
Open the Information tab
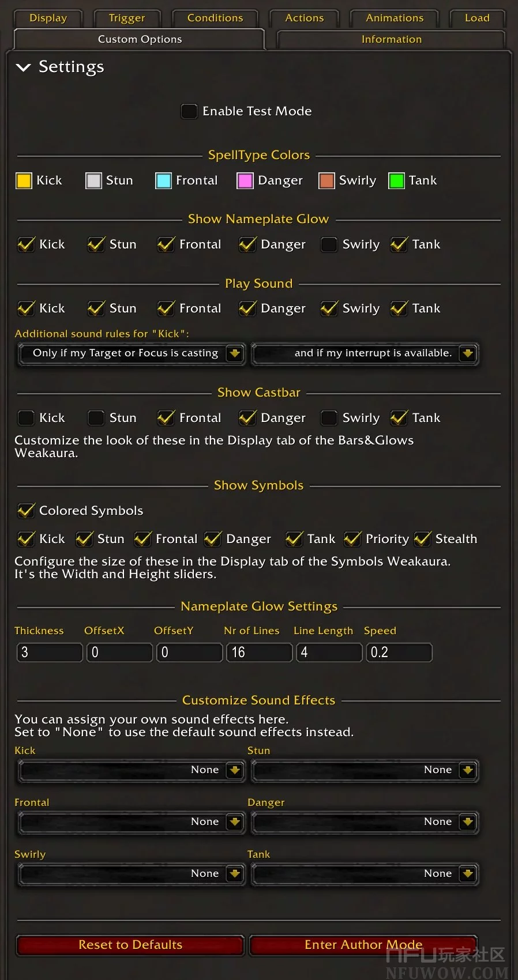click(391, 39)
